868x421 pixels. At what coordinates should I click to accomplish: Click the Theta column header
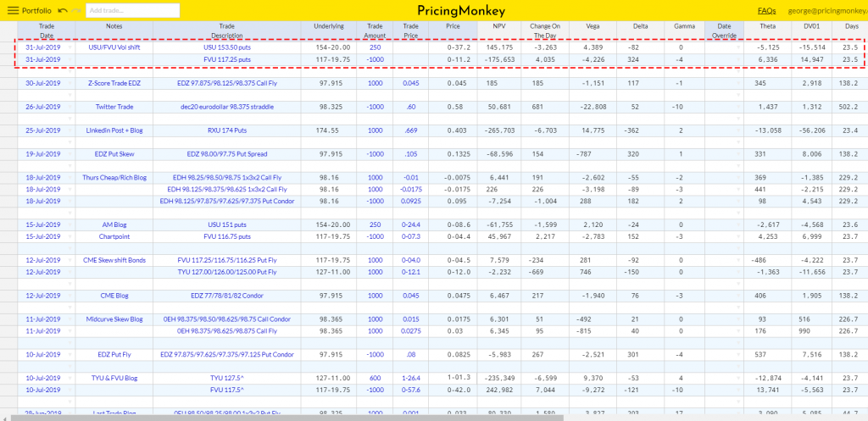767,30
